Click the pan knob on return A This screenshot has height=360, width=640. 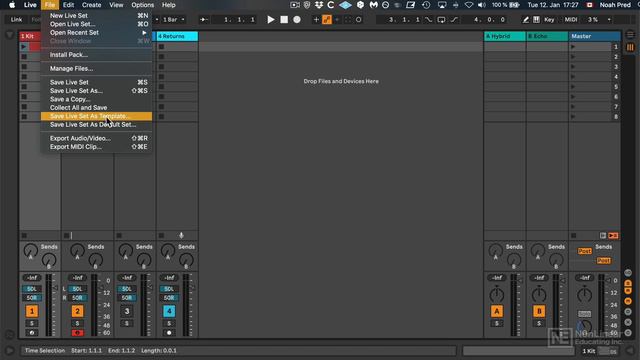coord(497,295)
